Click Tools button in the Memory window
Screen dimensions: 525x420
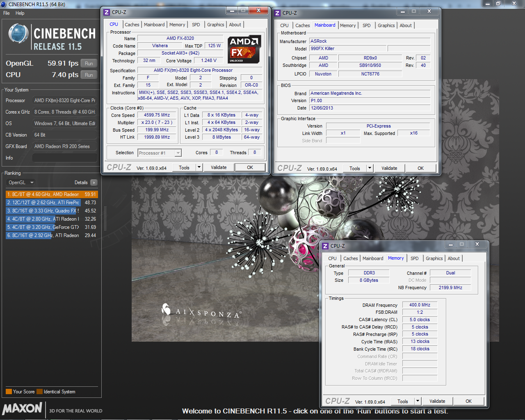tap(403, 401)
